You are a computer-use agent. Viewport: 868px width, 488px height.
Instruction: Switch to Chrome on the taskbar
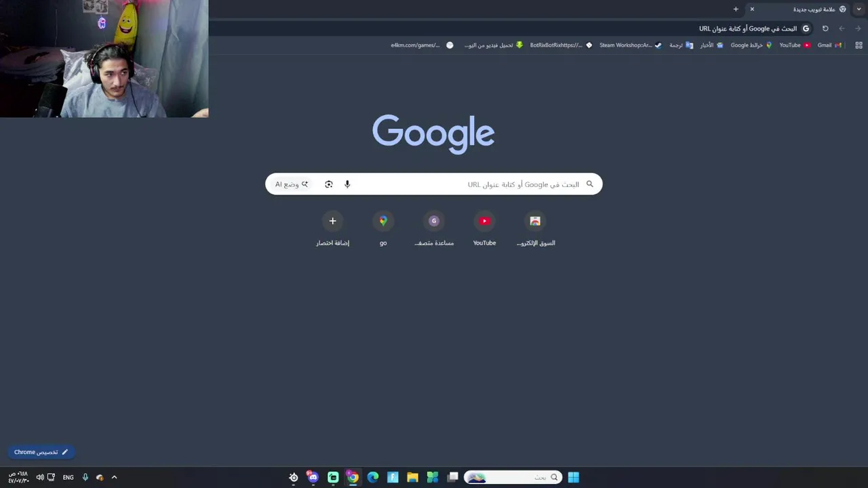[353, 477]
